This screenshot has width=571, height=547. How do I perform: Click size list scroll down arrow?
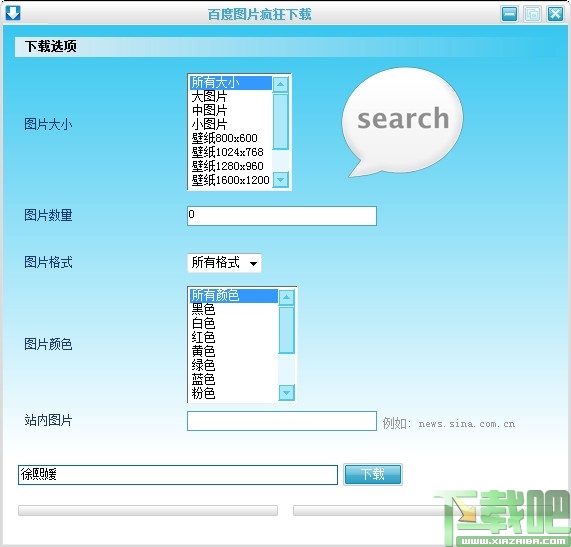[x=280, y=179]
